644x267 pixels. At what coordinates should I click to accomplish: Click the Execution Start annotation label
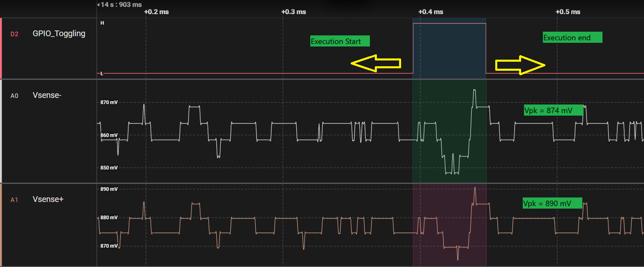[339, 41]
